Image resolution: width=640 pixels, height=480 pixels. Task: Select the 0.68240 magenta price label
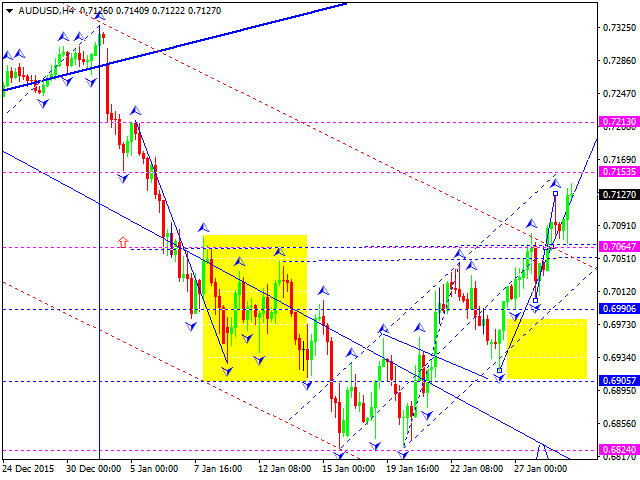(x=619, y=449)
